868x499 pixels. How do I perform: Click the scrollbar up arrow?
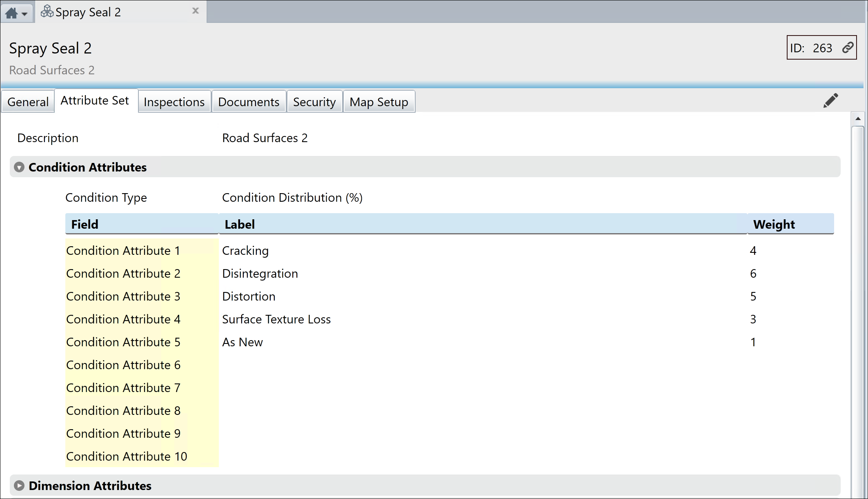(x=858, y=119)
